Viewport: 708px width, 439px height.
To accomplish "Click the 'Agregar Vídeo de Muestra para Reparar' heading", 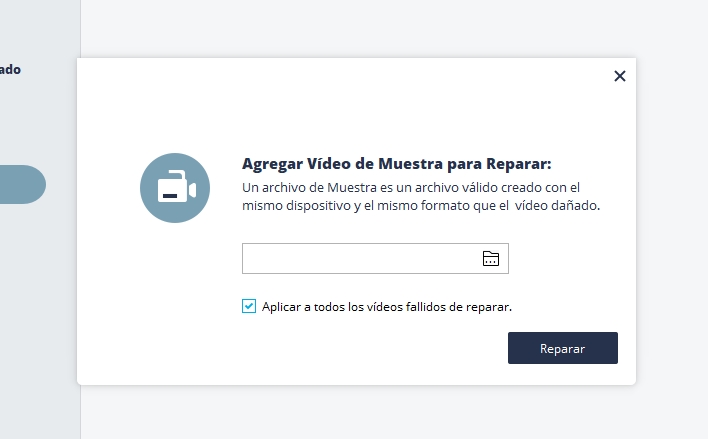I will coord(396,164).
